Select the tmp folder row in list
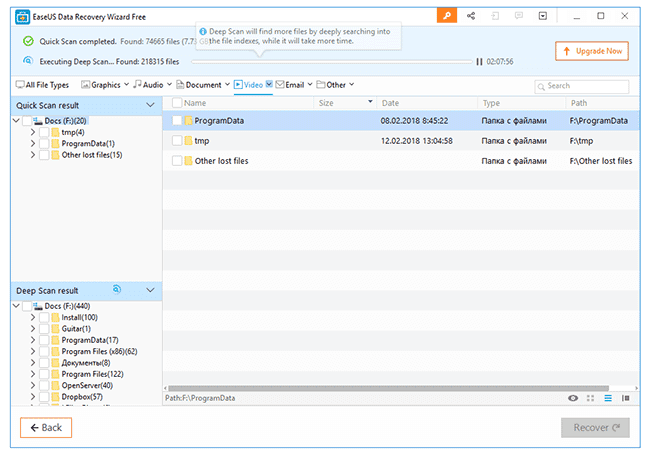 400,141
